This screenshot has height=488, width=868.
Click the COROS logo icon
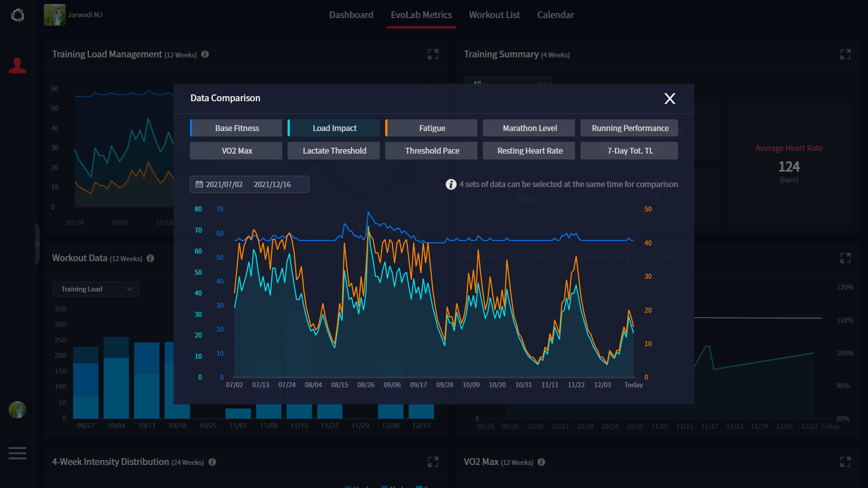[x=17, y=15]
